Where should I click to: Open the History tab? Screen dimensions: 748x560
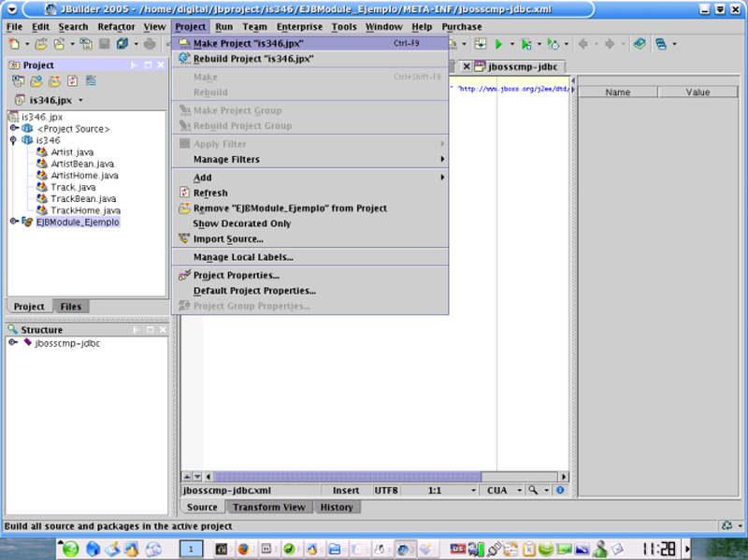point(337,508)
